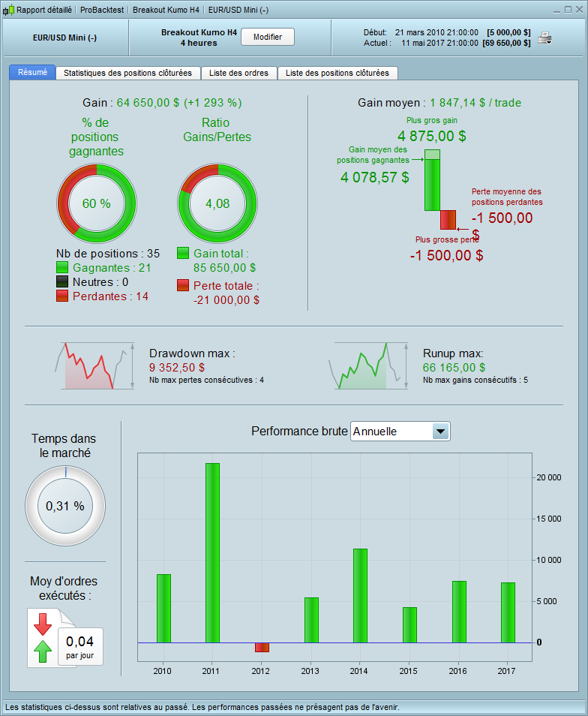Click Nb max gains consécutifs : 5
Image resolution: width=588 pixels, height=716 pixels.
475,380
